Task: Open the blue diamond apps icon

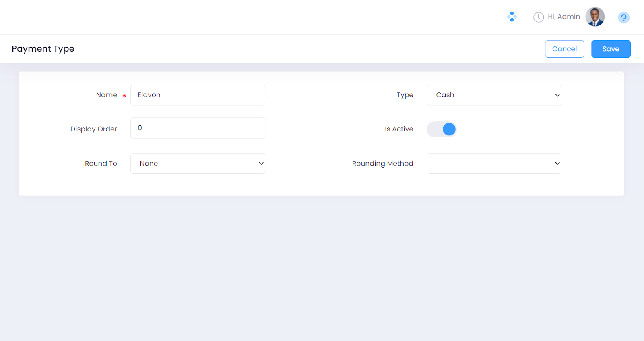Action: point(512,17)
